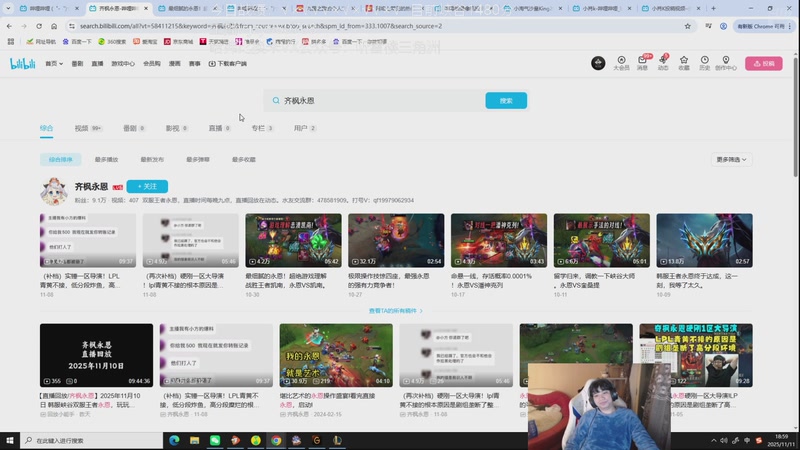
Task: Follow 齐枫永恩 with the 关注 button
Action: coord(147,186)
